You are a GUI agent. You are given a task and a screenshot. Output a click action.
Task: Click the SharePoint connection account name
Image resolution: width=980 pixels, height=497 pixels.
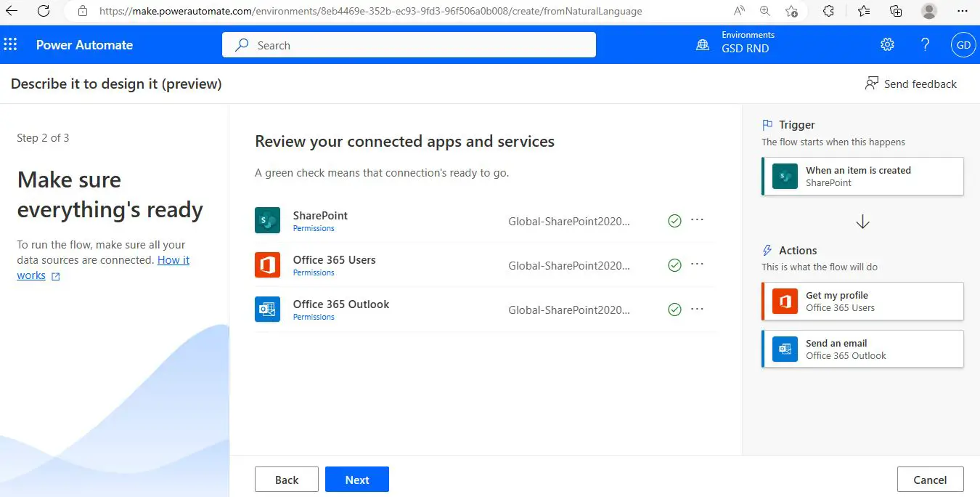569,221
